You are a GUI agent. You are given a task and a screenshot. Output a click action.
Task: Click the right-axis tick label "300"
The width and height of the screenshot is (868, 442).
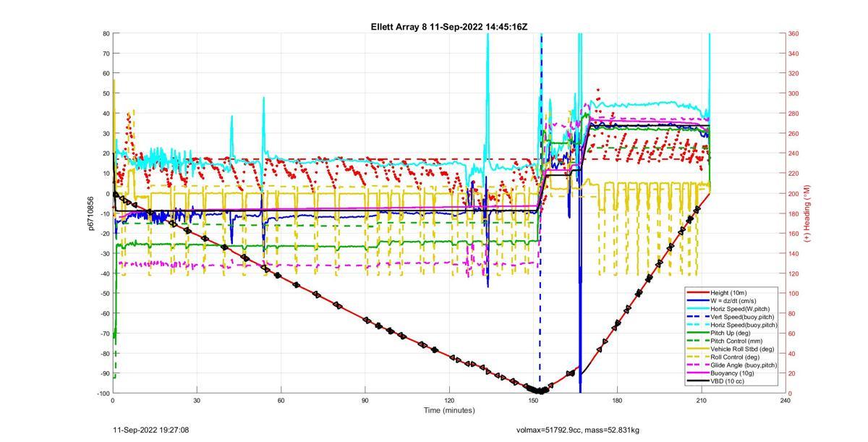click(793, 94)
